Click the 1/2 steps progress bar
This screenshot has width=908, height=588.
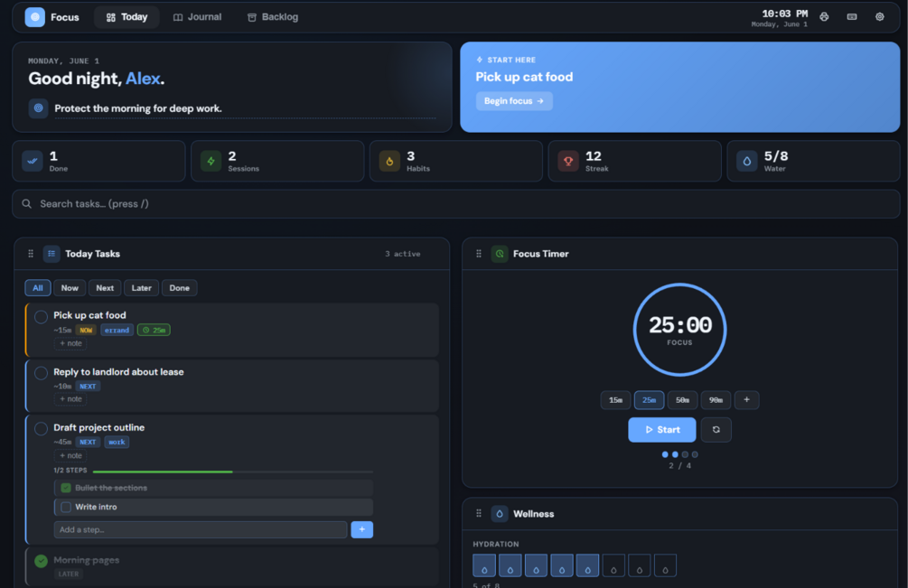[233, 471]
